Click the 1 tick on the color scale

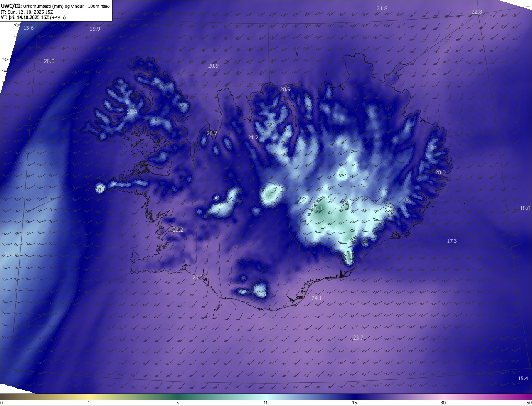89,403
